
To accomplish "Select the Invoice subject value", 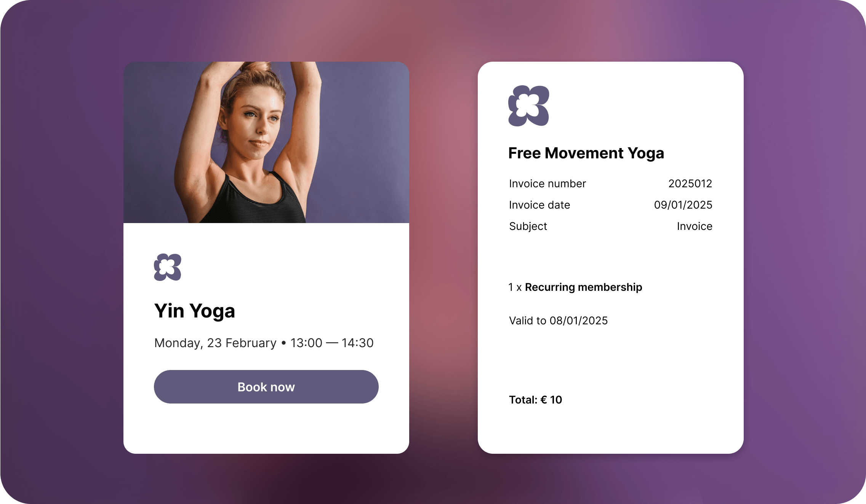I will tap(695, 226).
